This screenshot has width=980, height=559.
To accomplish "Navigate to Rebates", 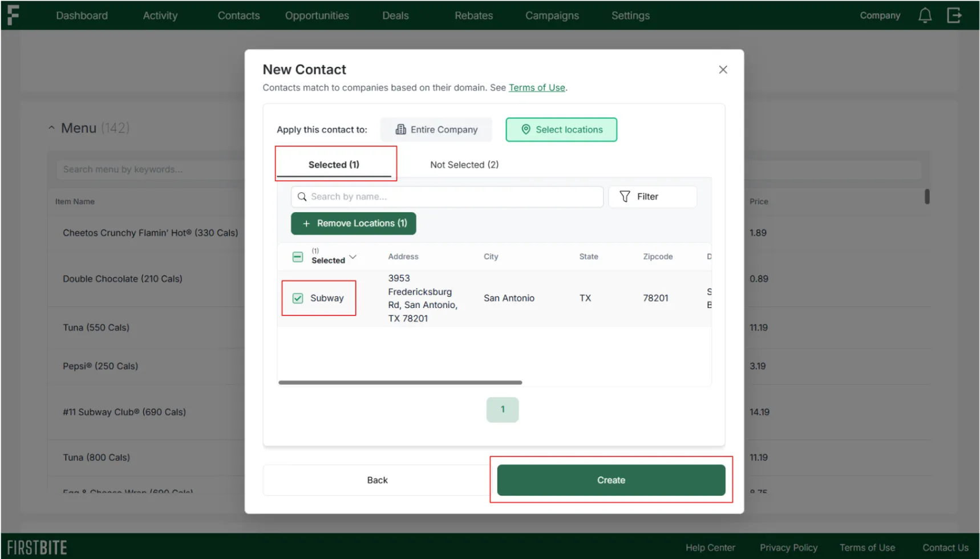I will (x=473, y=15).
